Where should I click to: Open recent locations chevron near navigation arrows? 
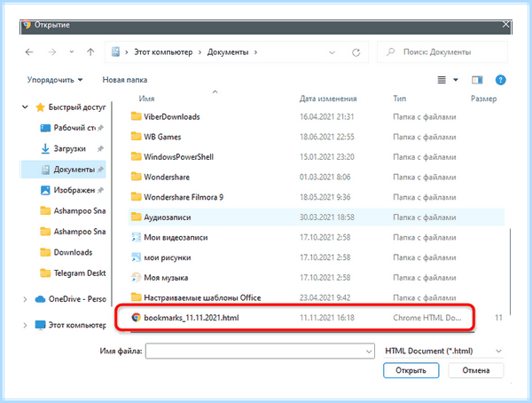(x=72, y=52)
